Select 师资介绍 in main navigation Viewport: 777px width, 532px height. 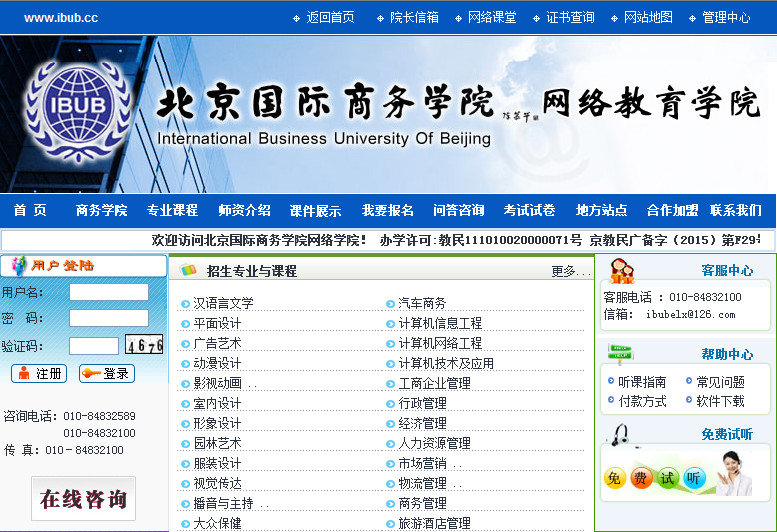(x=244, y=210)
